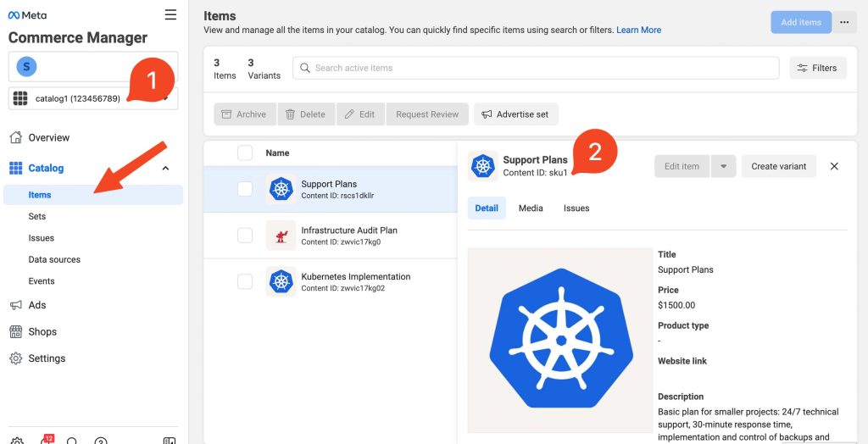Screen dimensions: 868x444
Task: Open Overview via its home icon
Action: (16, 137)
